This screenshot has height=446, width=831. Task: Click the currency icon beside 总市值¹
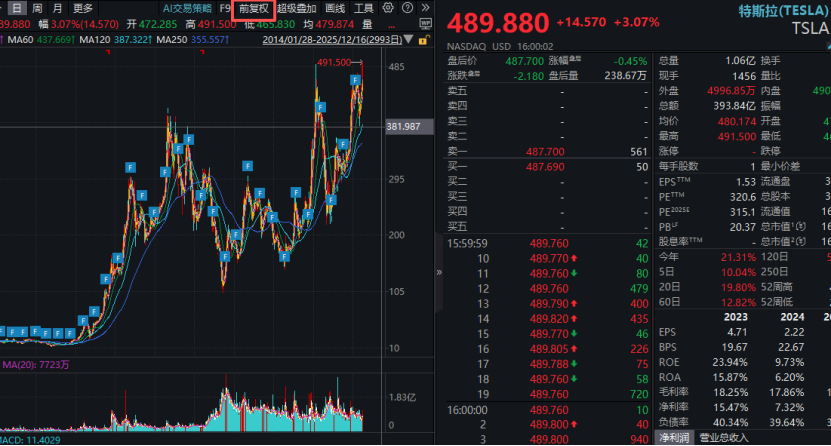[801, 227]
